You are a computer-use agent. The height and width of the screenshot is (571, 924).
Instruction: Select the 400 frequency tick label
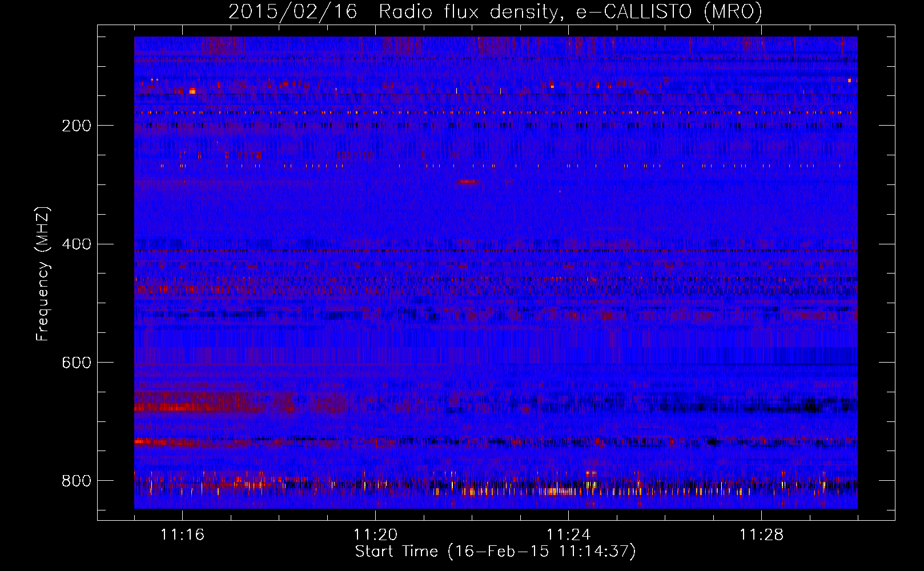coord(77,244)
